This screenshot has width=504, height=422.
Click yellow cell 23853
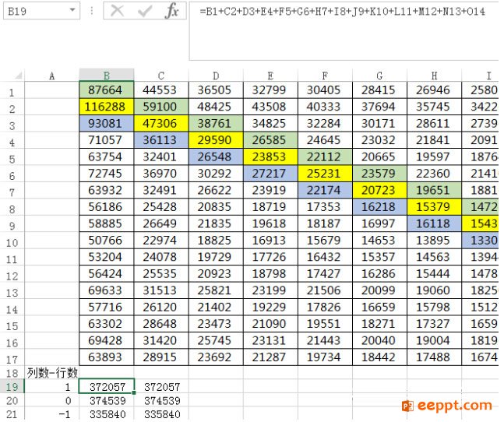pos(270,156)
